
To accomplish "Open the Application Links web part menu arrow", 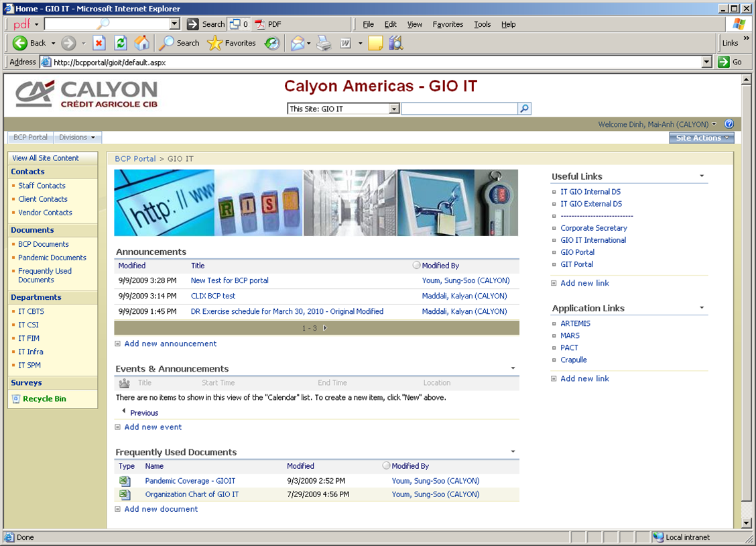I will click(702, 308).
